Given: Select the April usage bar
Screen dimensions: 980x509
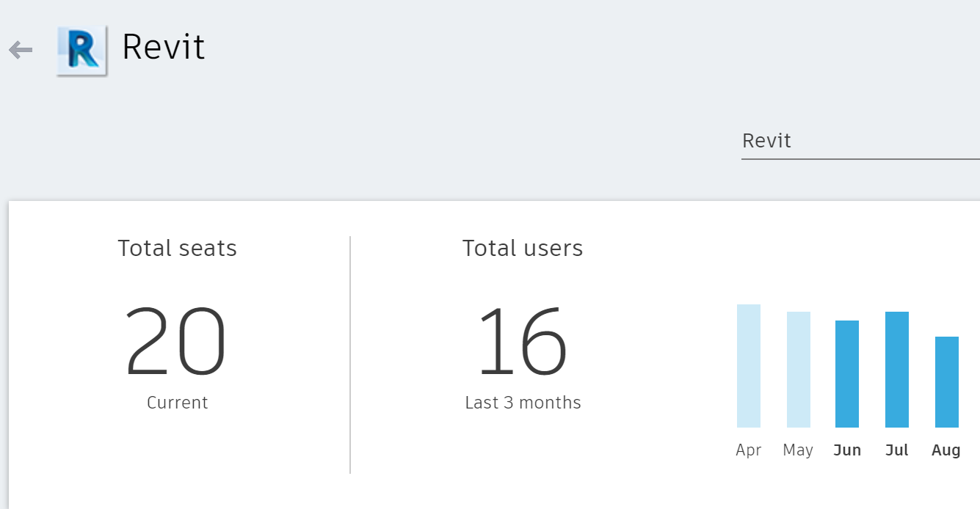Looking at the screenshot, I should click(x=749, y=366).
